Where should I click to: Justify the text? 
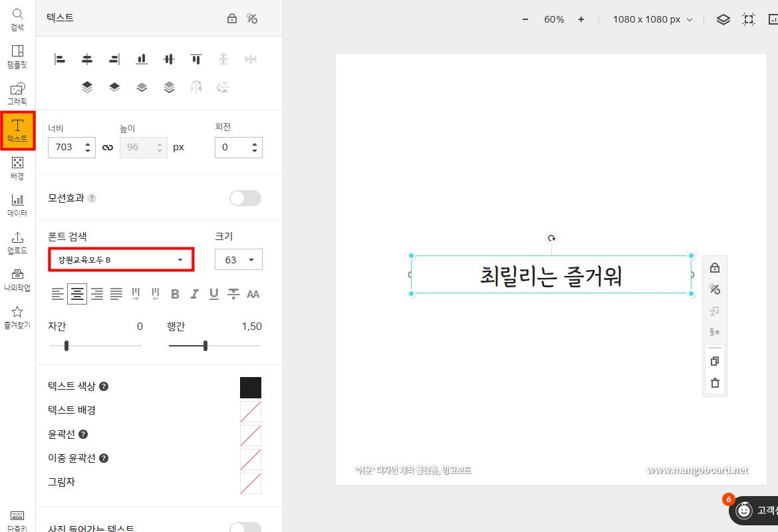(x=116, y=294)
